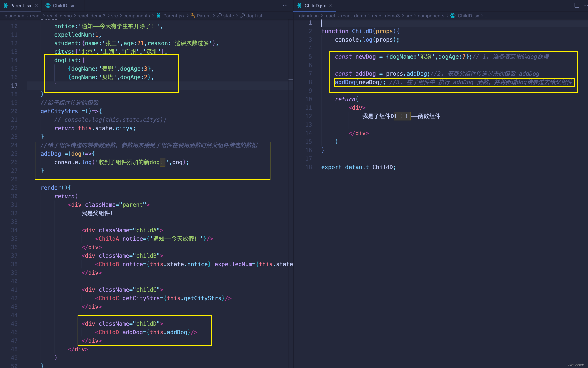Click line number 46 in Parent.jsx
The height and width of the screenshot is (368, 588).
coord(14,332)
